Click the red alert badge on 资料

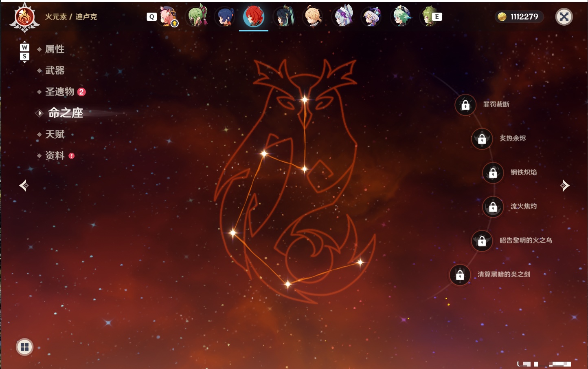tap(72, 156)
